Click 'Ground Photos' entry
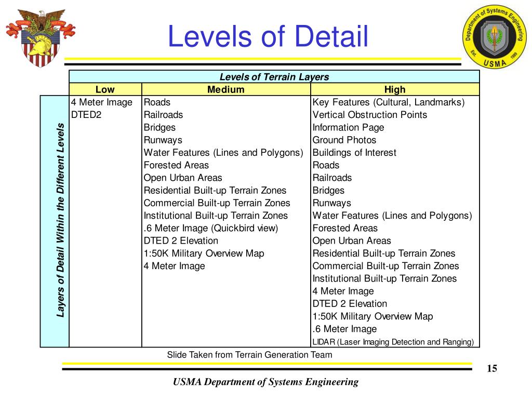This screenshot has width=532, height=399. pyautogui.click(x=344, y=140)
